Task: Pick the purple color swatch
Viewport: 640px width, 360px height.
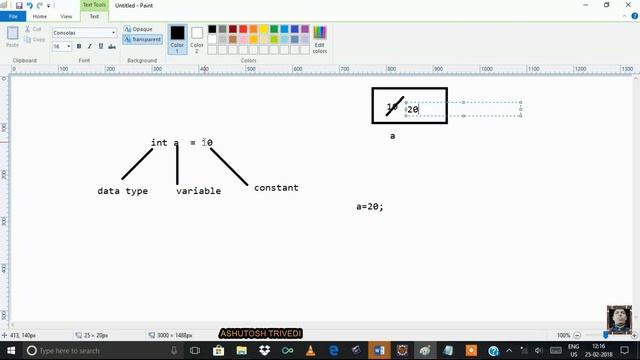Action: point(305,29)
